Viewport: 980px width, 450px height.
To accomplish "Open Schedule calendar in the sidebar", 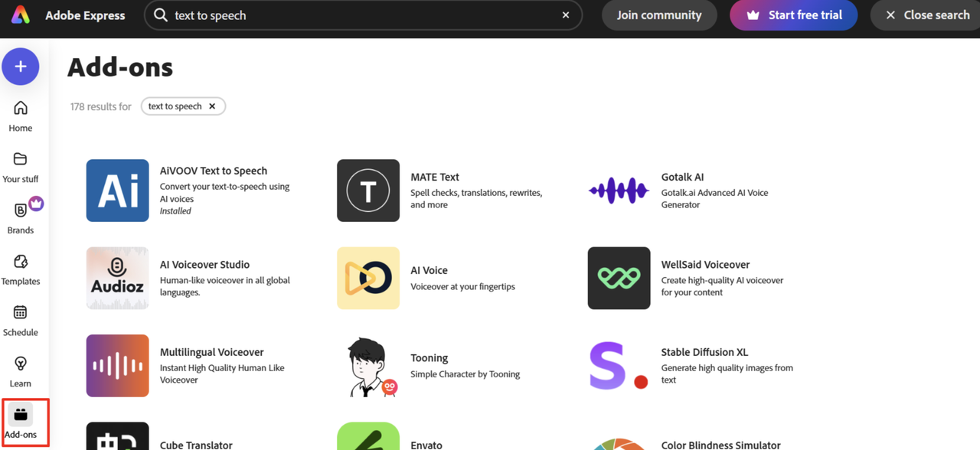I will (21, 321).
